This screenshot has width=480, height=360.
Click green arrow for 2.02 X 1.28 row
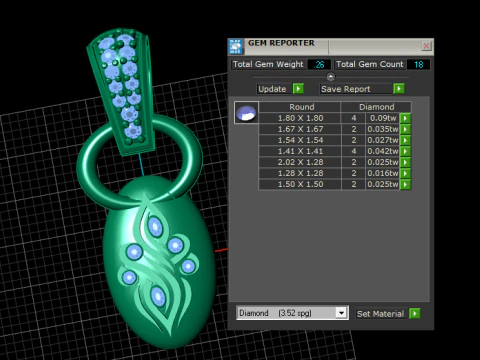click(405, 162)
